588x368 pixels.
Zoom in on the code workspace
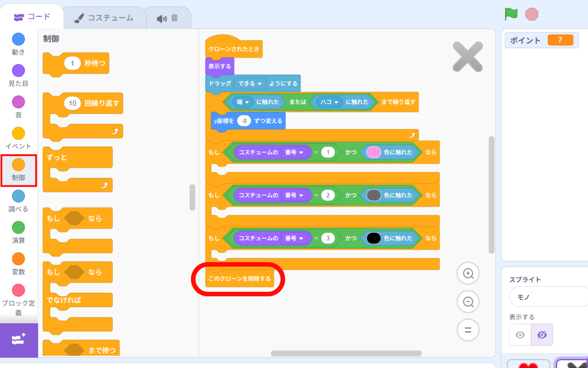(x=468, y=273)
